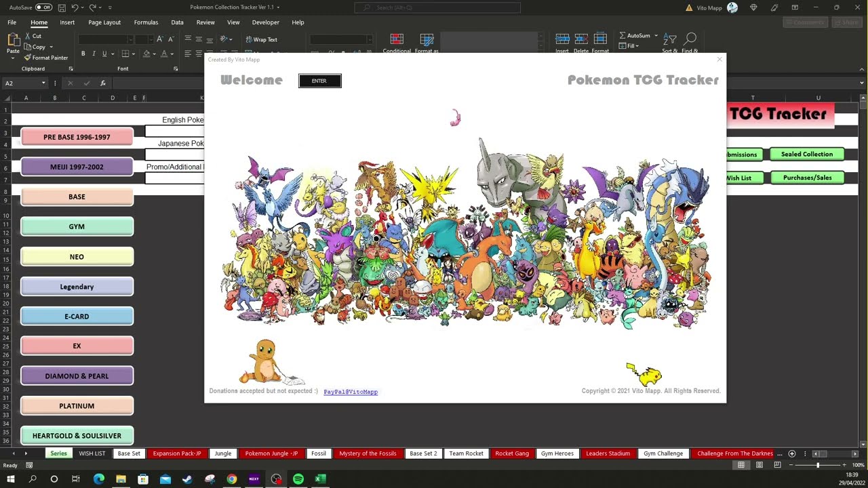Click the Insert cells icon
The height and width of the screenshot is (488, 868).
(x=562, y=39)
